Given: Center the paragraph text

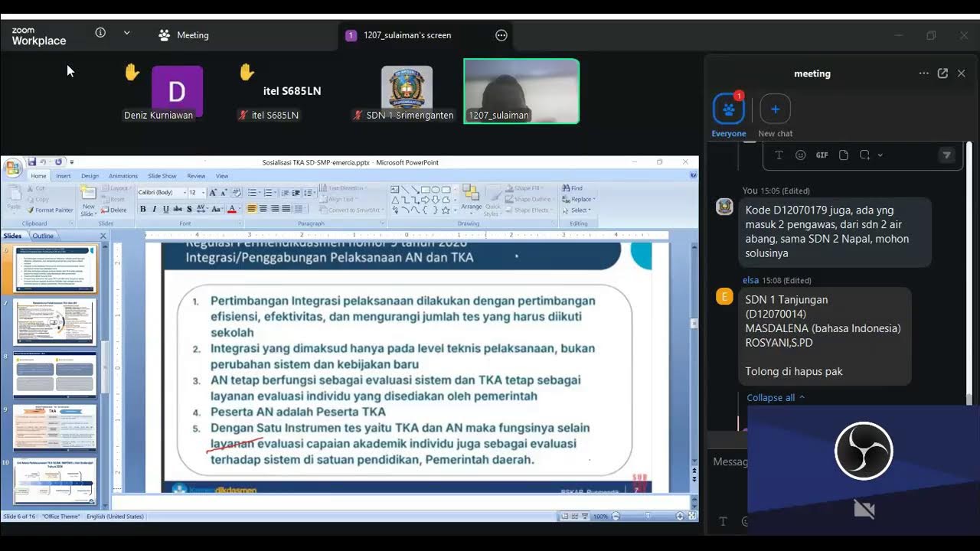Looking at the screenshot, I should [x=263, y=209].
